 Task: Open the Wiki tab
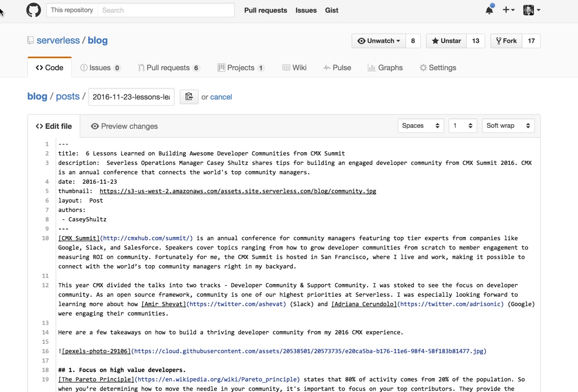coord(294,68)
